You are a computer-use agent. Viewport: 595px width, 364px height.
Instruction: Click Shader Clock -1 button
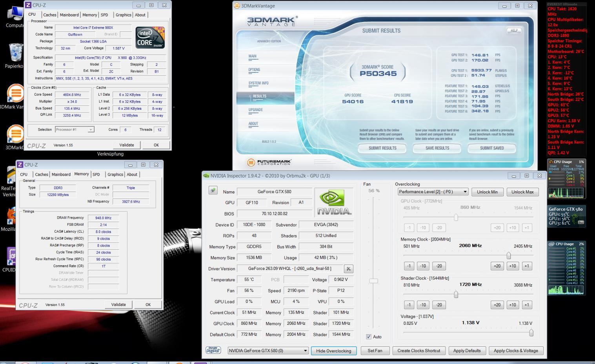pyautogui.click(x=409, y=304)
